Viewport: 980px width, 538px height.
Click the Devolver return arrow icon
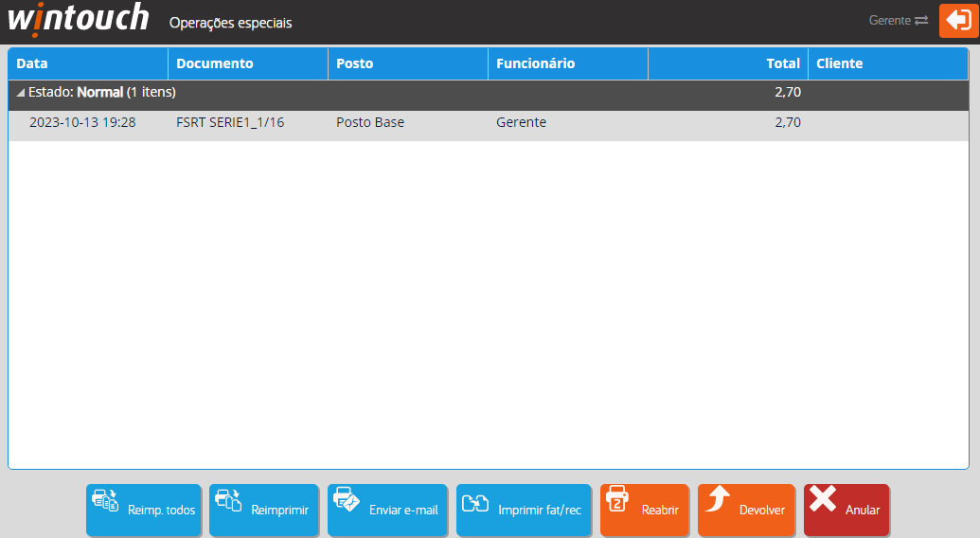(718, 498)
